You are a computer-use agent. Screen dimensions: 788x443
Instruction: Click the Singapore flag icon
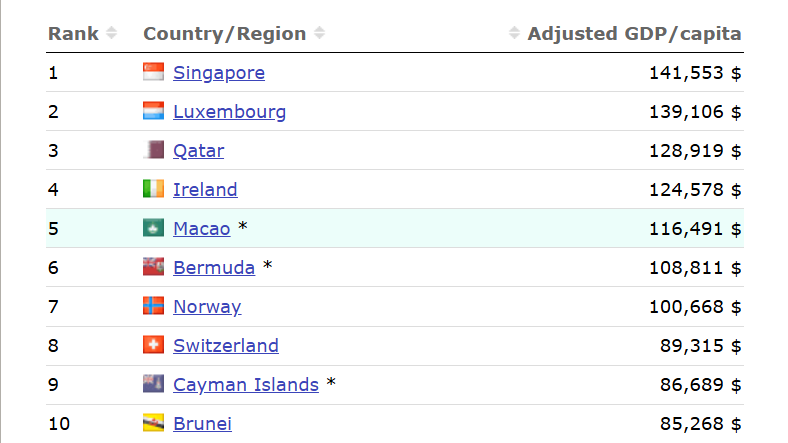coord(153,72)
